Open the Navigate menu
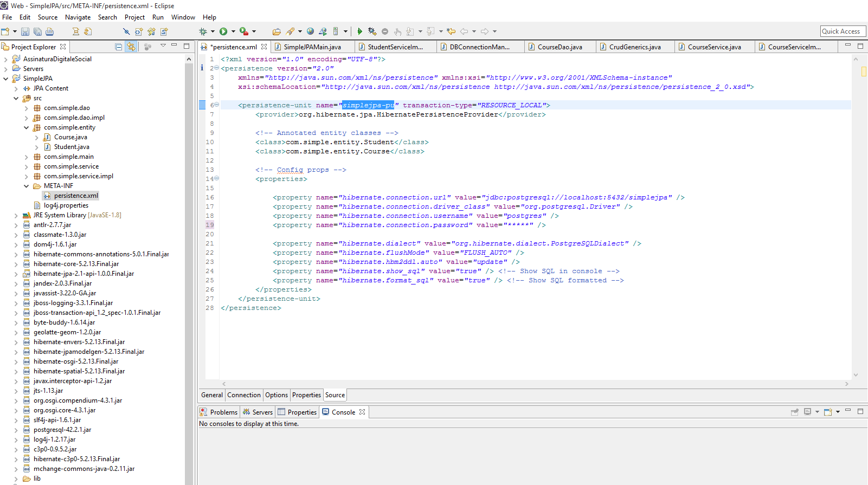868x485 pixels. [x=78, y=17]
